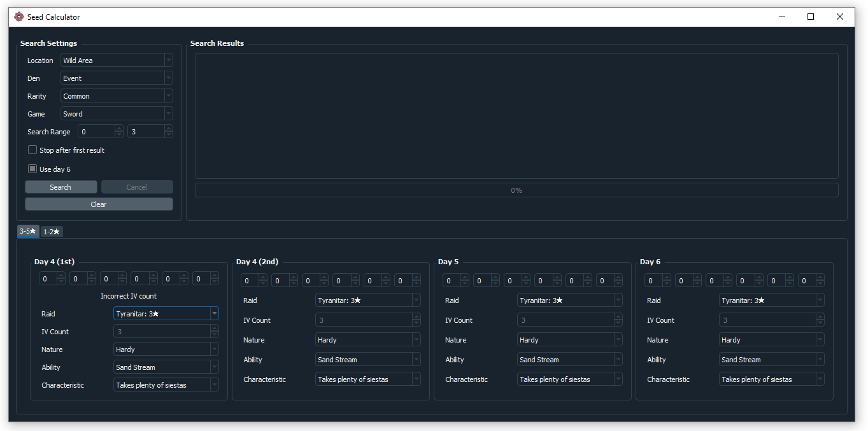Maximize the Seed Calculator window
Image resolution: width=868 pixels, height=431 pixels.
click(x=811, y=17)
